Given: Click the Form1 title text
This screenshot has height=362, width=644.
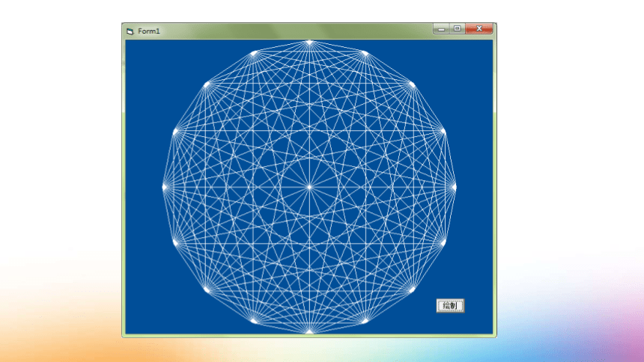Looking at the screenshot, I should pos(149,31).
